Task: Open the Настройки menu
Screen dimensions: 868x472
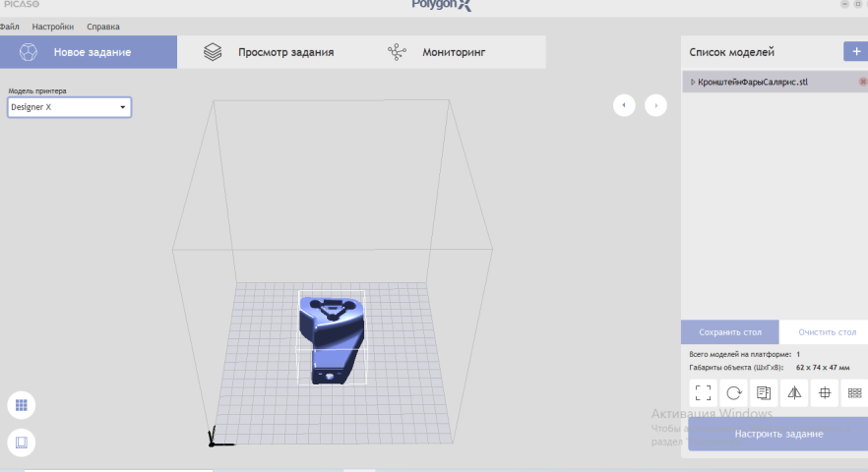Action: click(x=52, y=27)
